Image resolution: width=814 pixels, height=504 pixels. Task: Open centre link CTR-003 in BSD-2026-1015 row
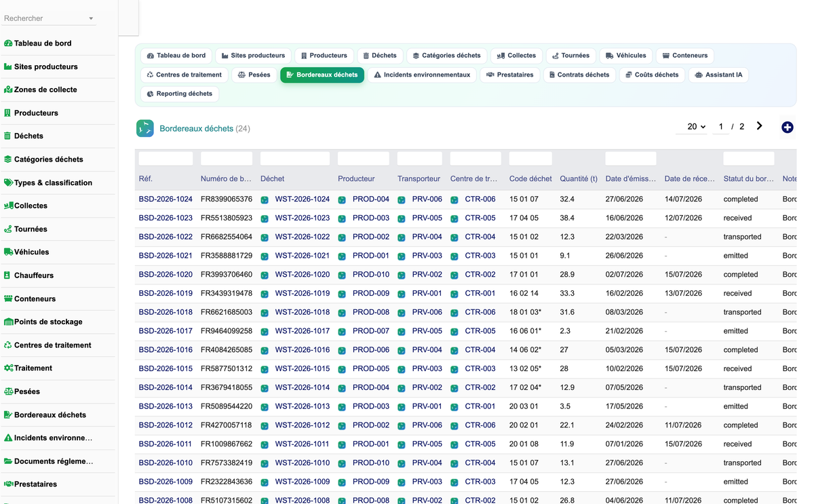(480, 369)
